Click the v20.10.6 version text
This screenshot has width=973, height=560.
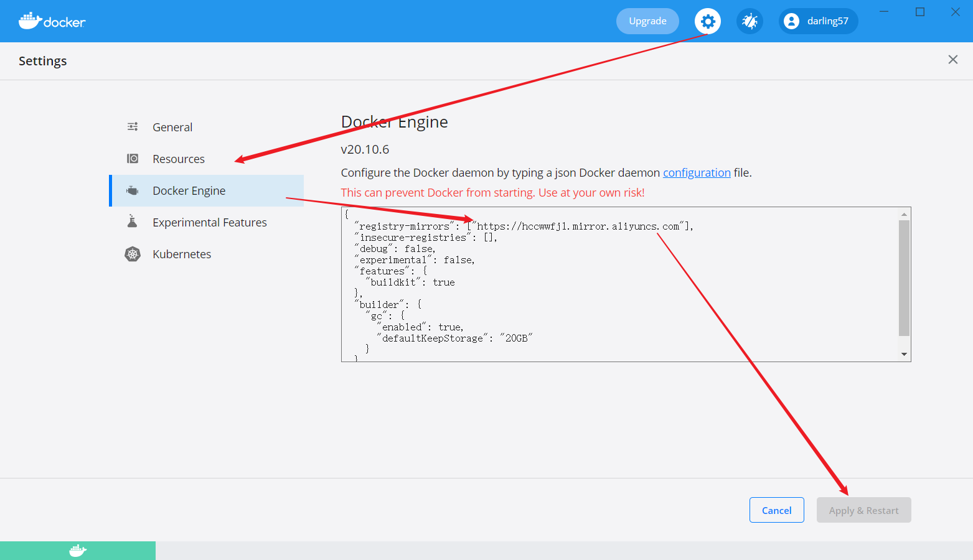(365, 149)
